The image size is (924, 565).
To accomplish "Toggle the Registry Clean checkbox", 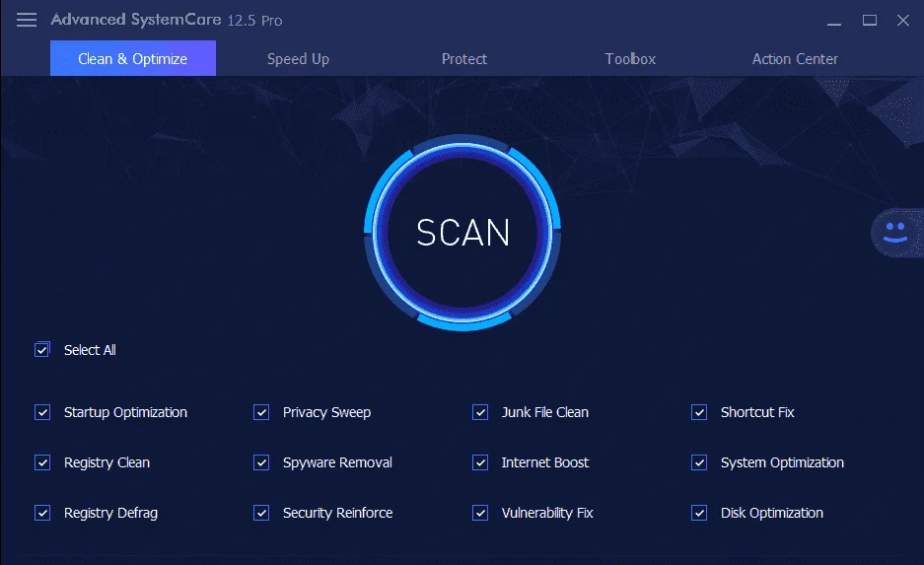I will click(x=42, y=462).
